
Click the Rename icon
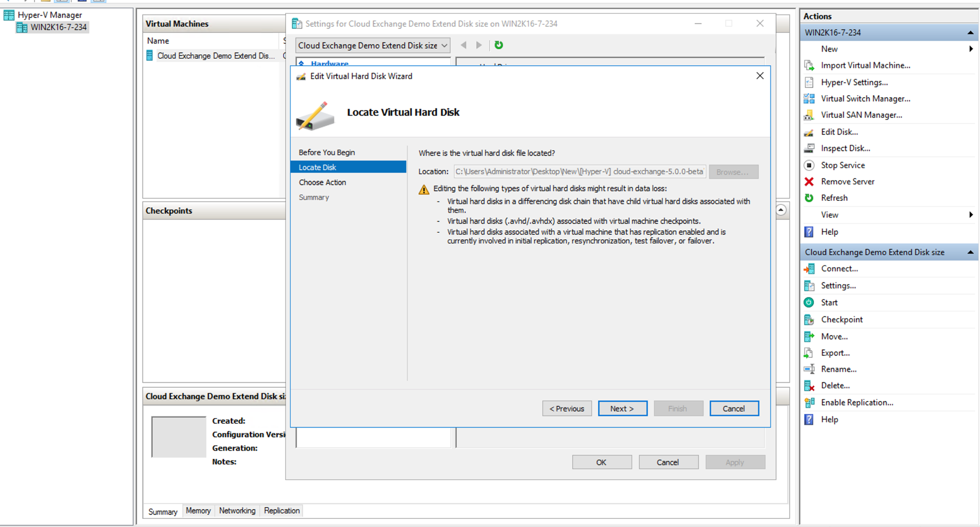point(809,369)
